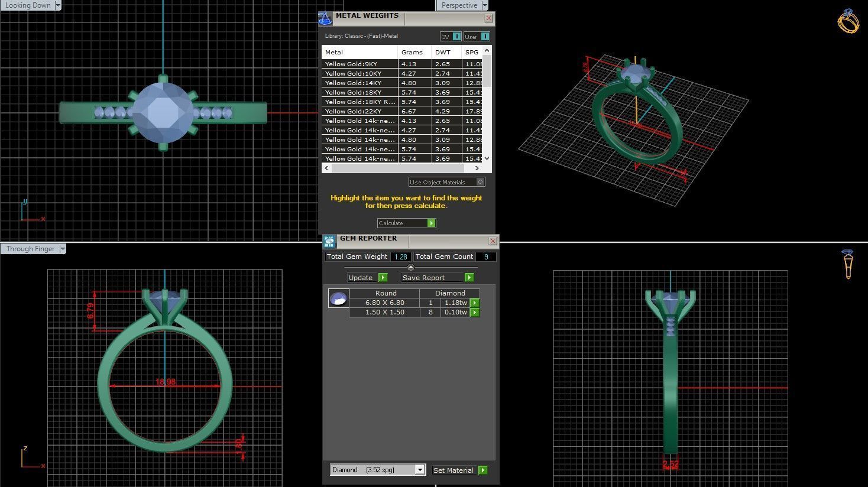The image size is (868, 487).
Task: Click the green arrow on the 1.18tw row
Action: click(474, 303)
